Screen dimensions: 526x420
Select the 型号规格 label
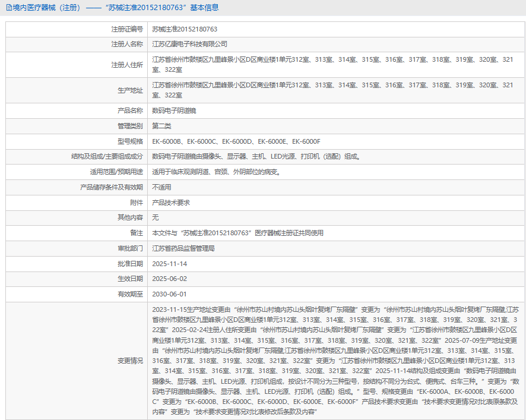pyautogui.click(x=130, y=141)
